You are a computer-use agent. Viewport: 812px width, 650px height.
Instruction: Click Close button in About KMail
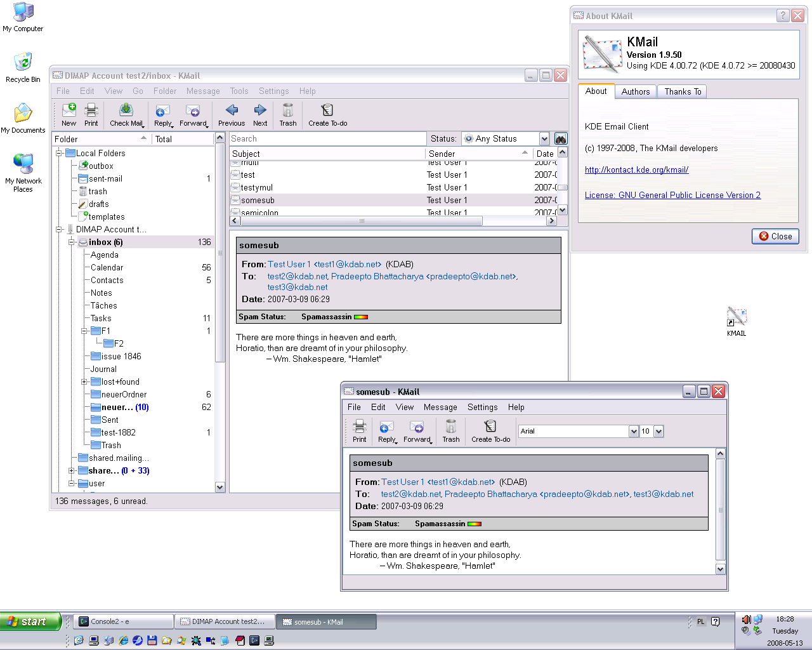775,236
